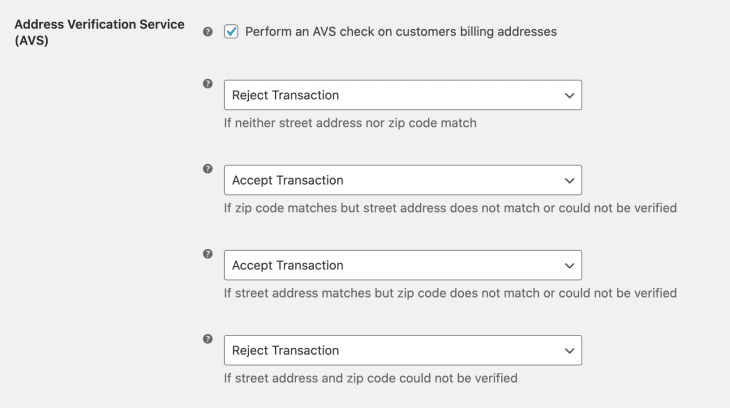Click chevron arrow on first Reject Transaction select
This screenshot has width=730, height=408.
coord(569,95)
